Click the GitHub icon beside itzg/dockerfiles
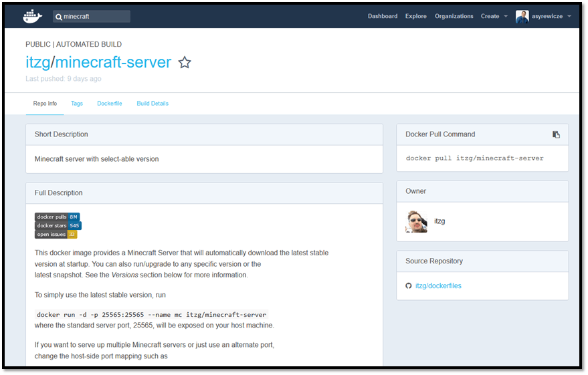The width and height of the screenshot is (588, 375). 408,286
